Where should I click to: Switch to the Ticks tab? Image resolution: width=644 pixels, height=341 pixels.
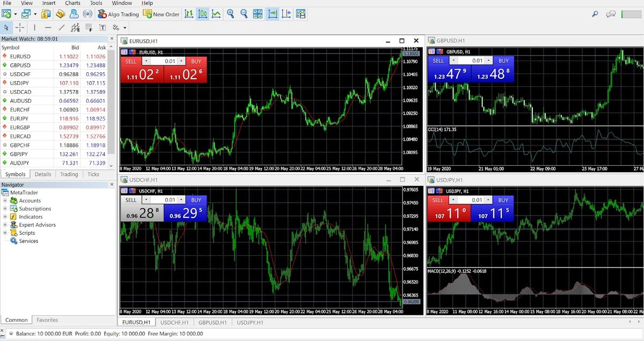[93, 174]
